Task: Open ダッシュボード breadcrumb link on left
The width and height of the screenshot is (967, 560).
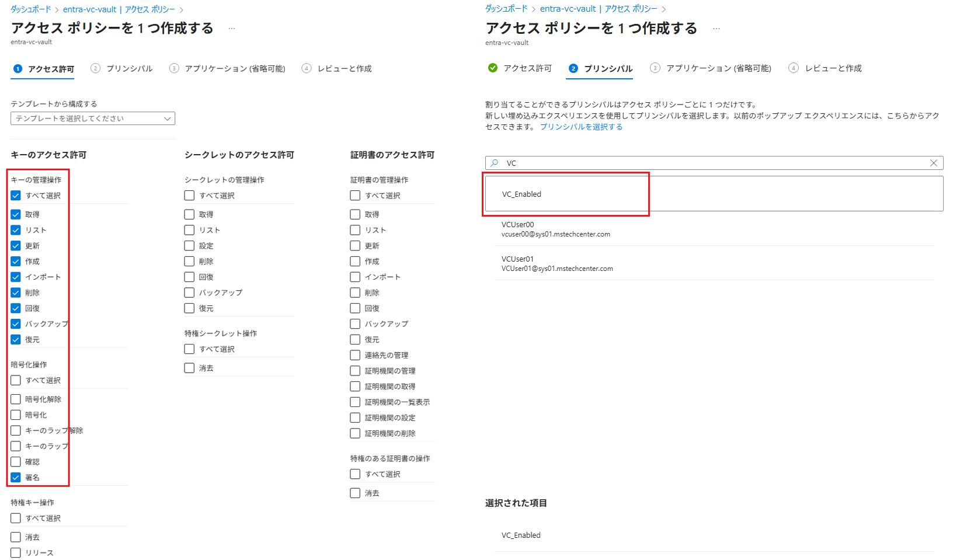Action: [x=31, y=9]
